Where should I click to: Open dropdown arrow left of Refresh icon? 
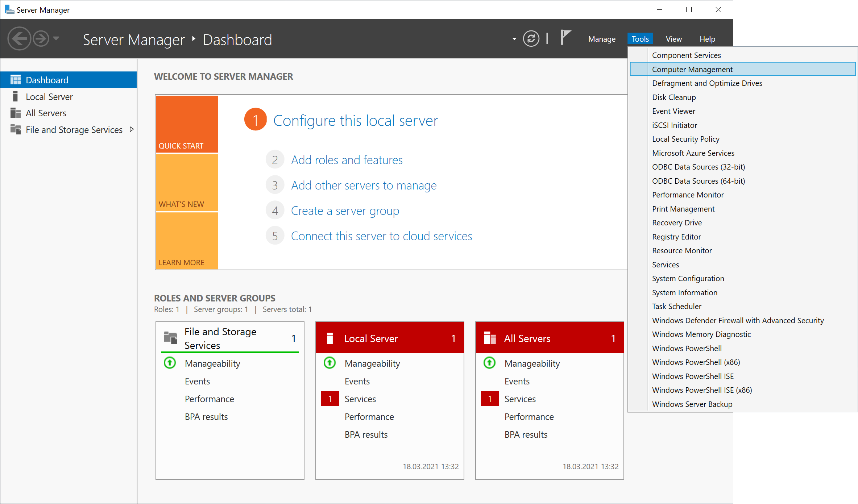pyautogui.click(x=514, y=39)
